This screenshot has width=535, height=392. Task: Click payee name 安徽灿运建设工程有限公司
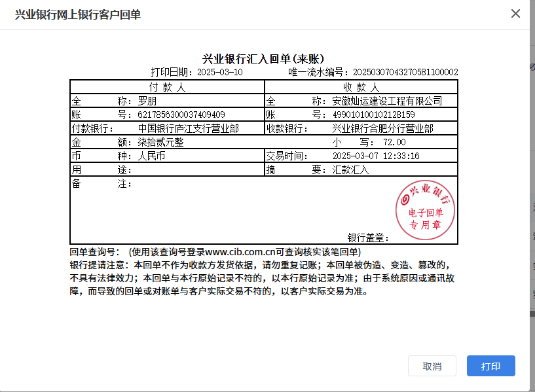pyautogui.click(x=387, y=101)
